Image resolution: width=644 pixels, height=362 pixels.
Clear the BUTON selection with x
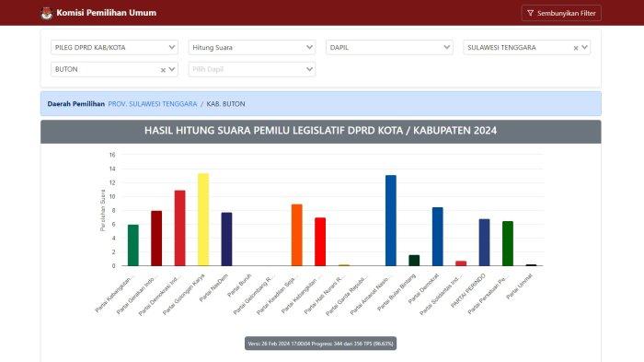point(163,70)
